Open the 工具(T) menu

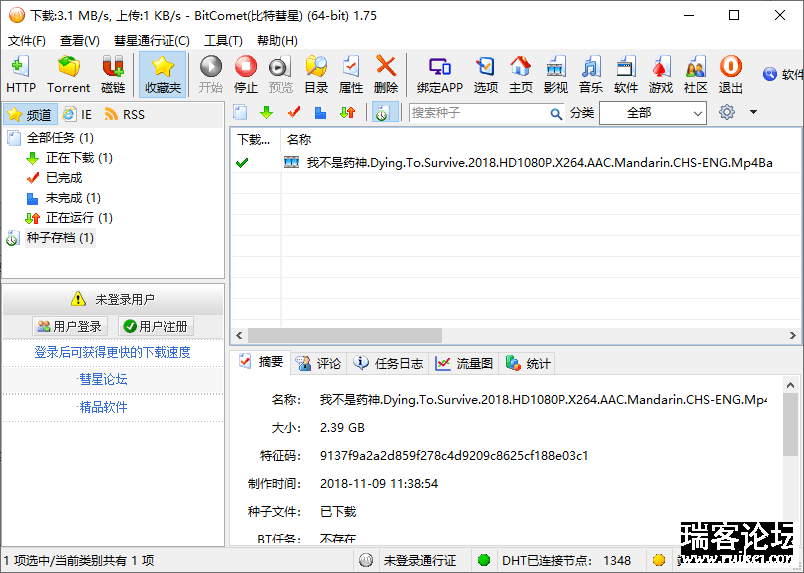[x=223, y=41]
